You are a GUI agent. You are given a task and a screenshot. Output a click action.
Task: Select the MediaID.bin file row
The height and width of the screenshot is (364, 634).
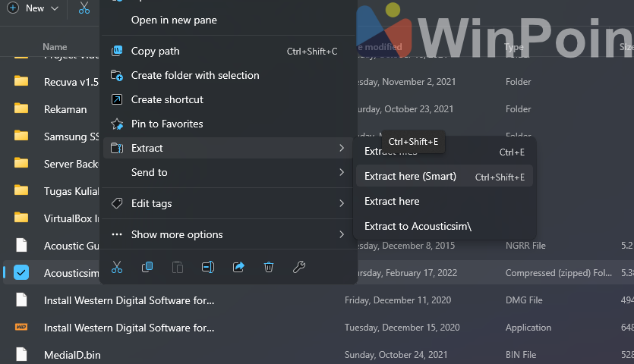[x=72, y=355]
